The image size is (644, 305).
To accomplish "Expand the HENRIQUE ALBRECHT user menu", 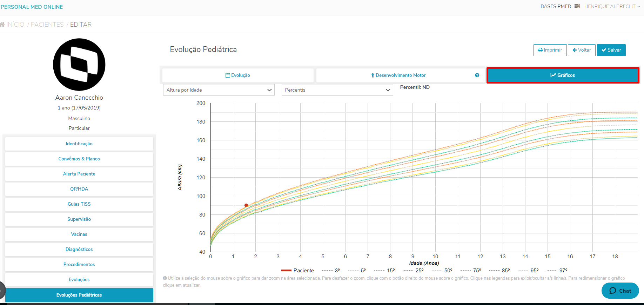I will [612, 6].
